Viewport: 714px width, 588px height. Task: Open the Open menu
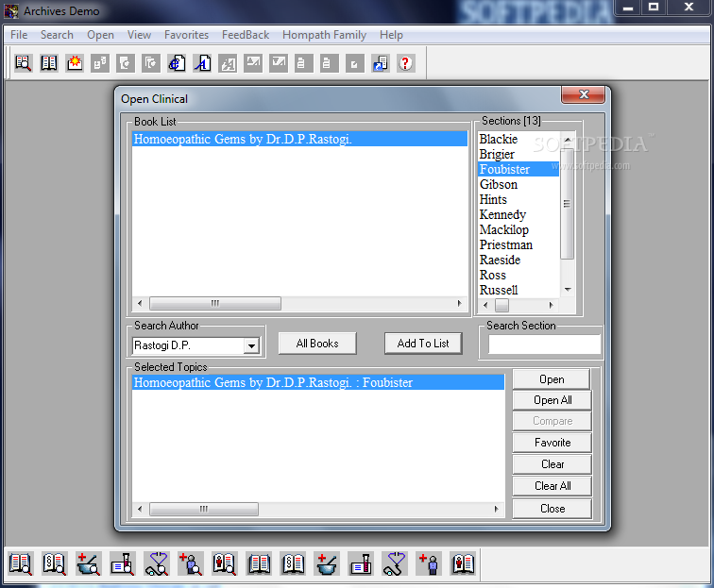coord(101,35)
